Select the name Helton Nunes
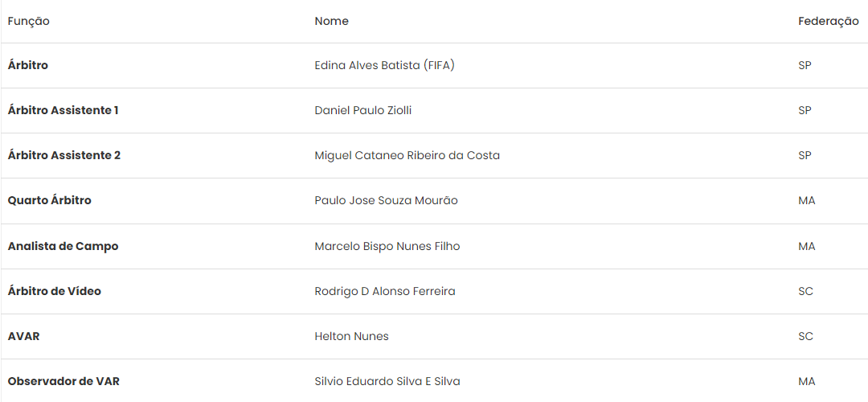The image size is (868, 402). pyautogui.click(x=351, y=336)
